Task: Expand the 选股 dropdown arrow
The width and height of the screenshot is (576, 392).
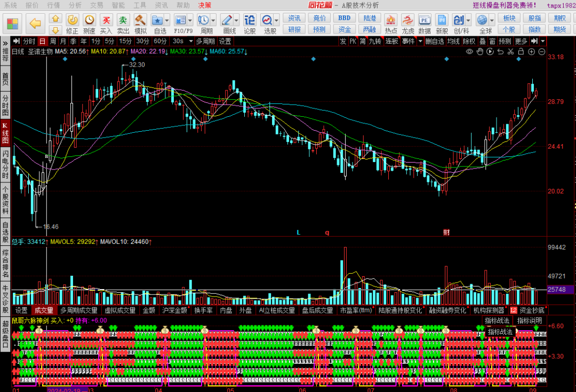Action: click(x=276, y=21)
